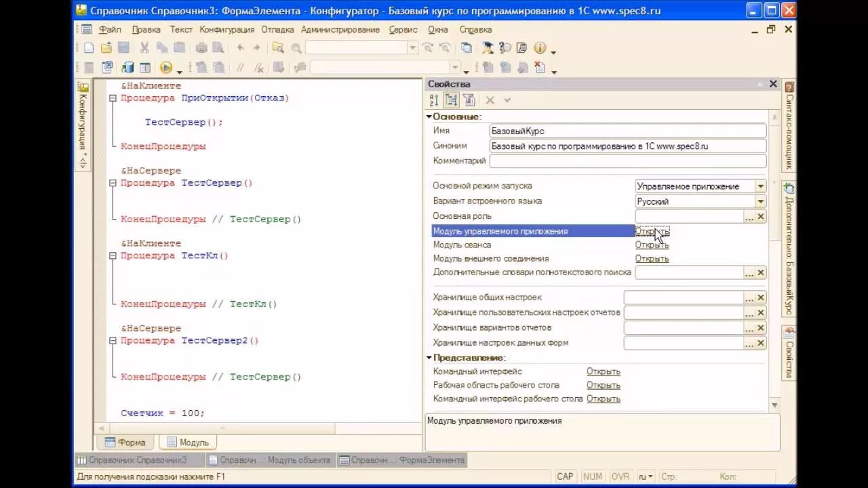Open the Сервис menu
Image resolution: width=868 pixels, height=488 pixels.
(403, 29)
